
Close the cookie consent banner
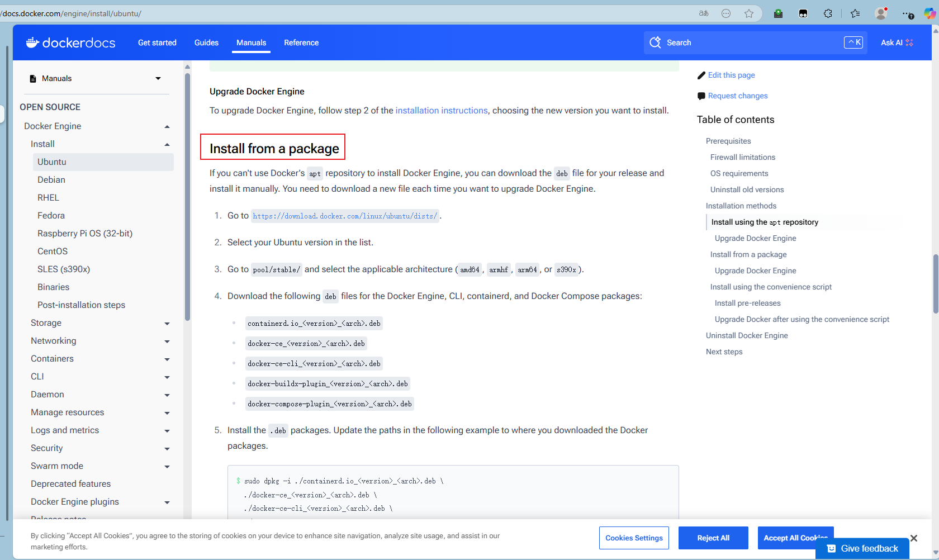click(914, 538)
